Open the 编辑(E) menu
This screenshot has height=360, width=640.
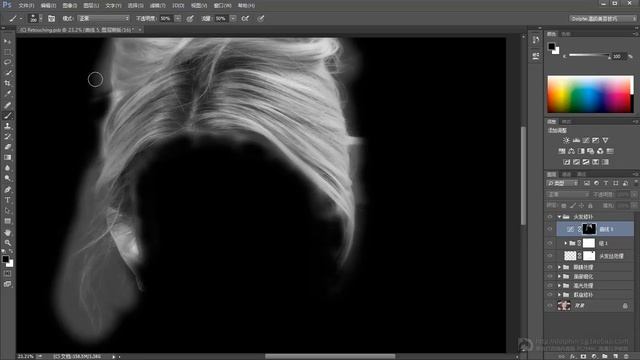pos(48,5)
